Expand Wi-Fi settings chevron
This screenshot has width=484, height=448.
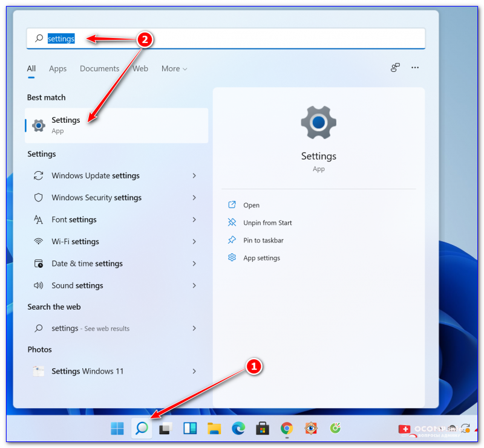(x=194, y=241)
